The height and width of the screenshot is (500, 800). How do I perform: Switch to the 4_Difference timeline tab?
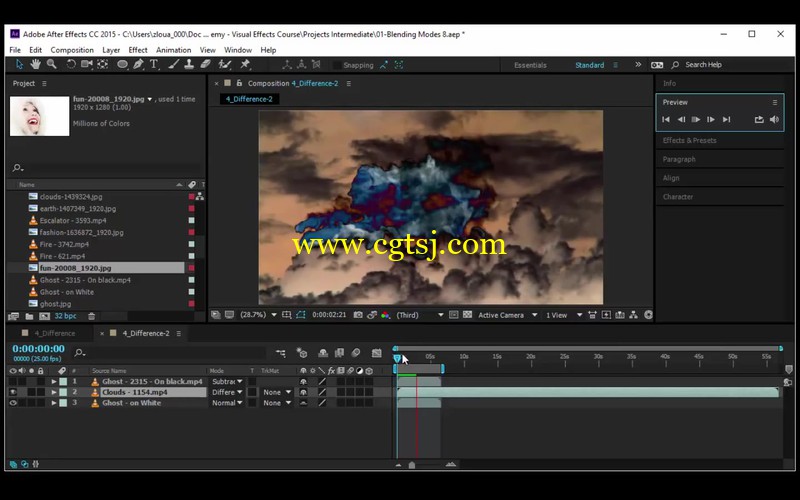click(x=55, y=333)
